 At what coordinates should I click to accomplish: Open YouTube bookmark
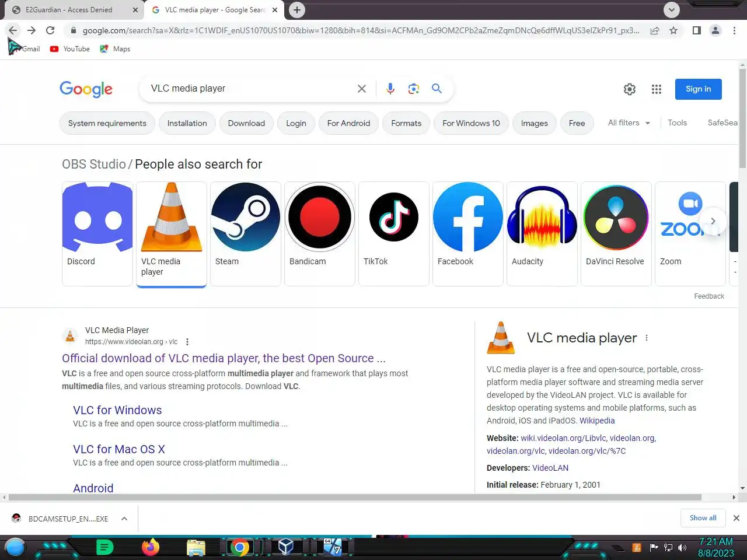pos(70,49)
